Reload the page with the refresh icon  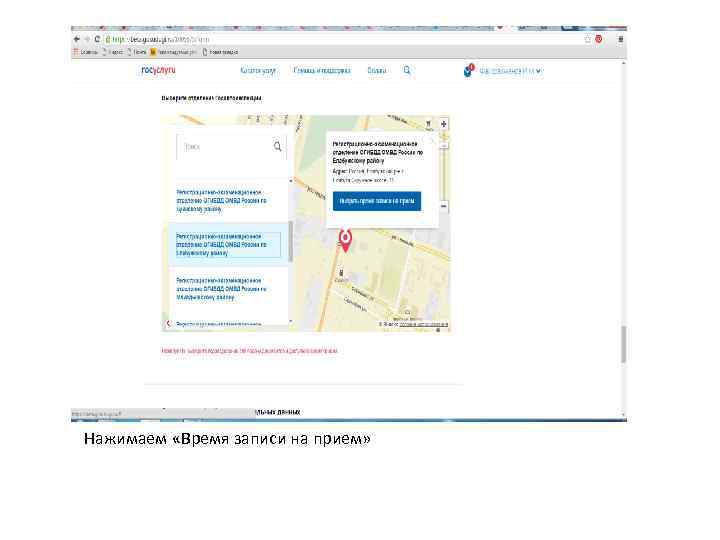click(97, 39)
